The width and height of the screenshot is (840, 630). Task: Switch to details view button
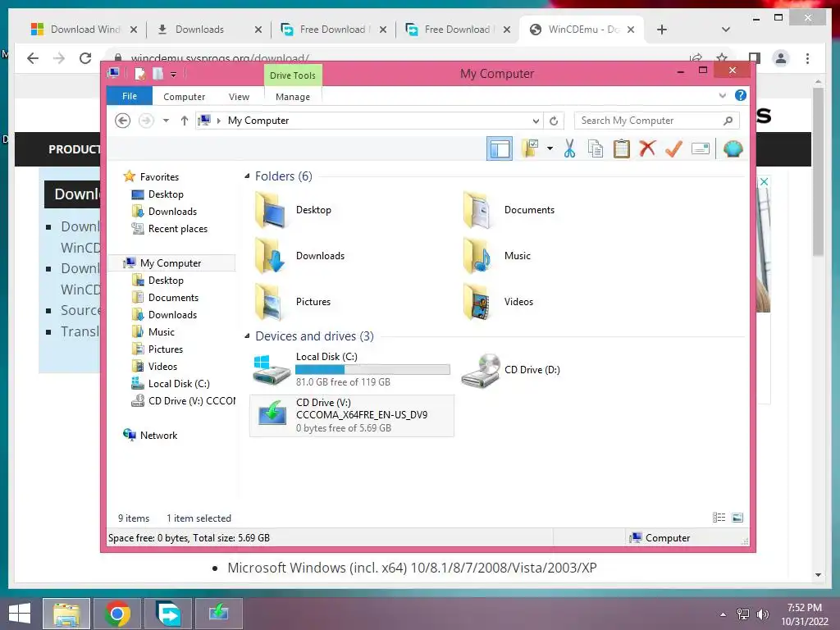719,518
